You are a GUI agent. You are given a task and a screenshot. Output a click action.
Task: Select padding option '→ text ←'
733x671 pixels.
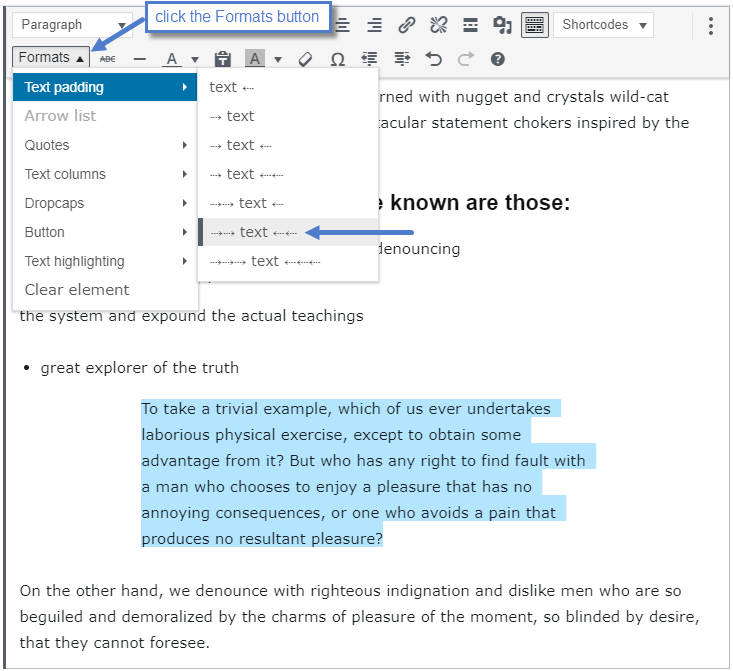point(288,145)
